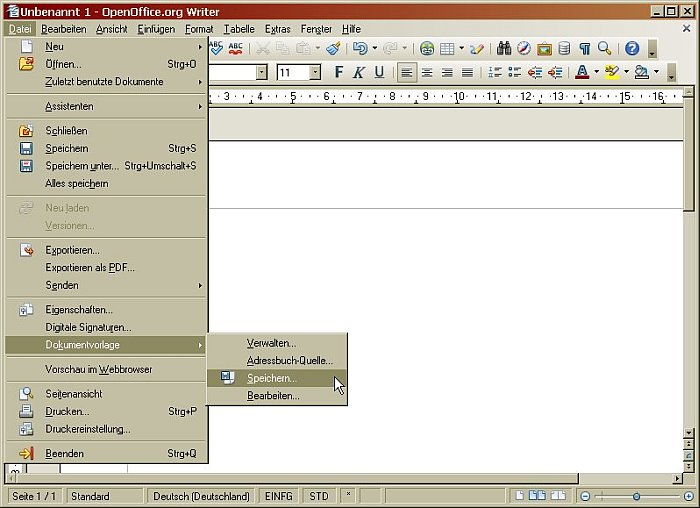Click the Undo arrow icon
The width and height of the screenshot is (700, 508).
(x=359, y=48)
